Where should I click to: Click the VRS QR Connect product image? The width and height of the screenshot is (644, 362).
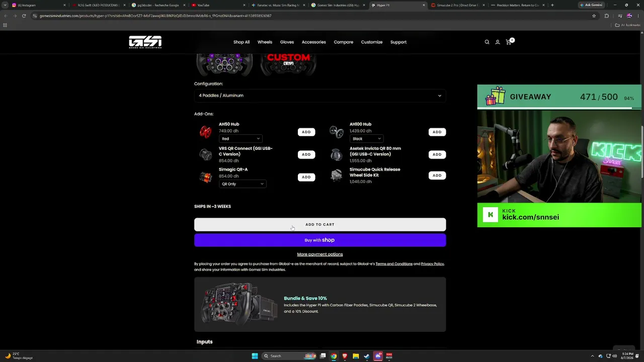click(205, 154)
